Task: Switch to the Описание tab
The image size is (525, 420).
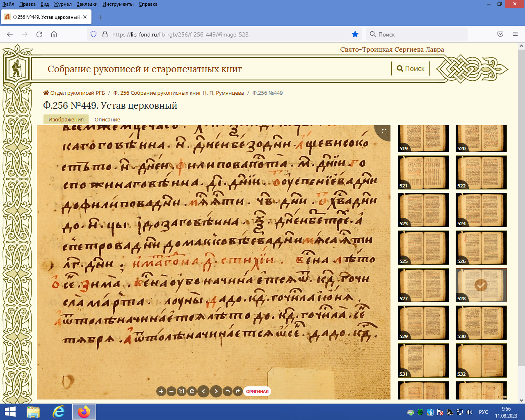Action: 107,119
